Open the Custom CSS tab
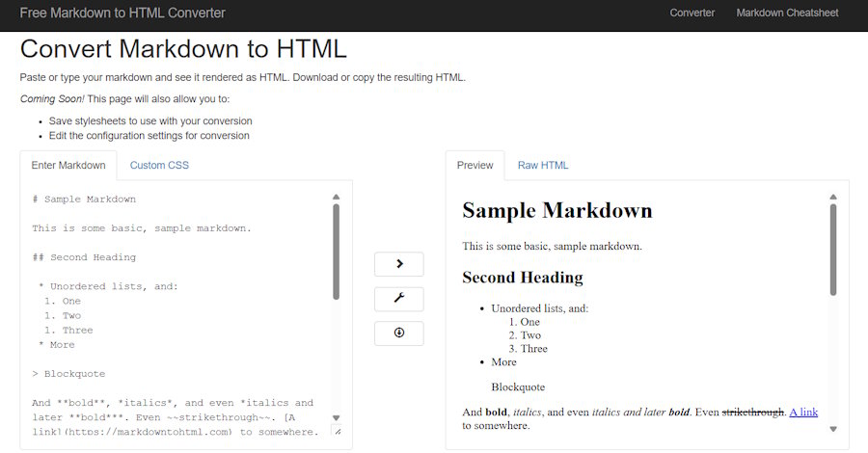Image resolution: width=868 pixels, height=453 pixels. pos(159,166)
